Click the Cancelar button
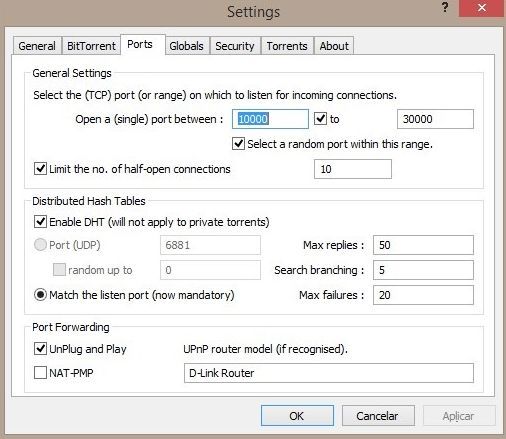The height and width of the screenshot is (439, 506). click(378, 416)
